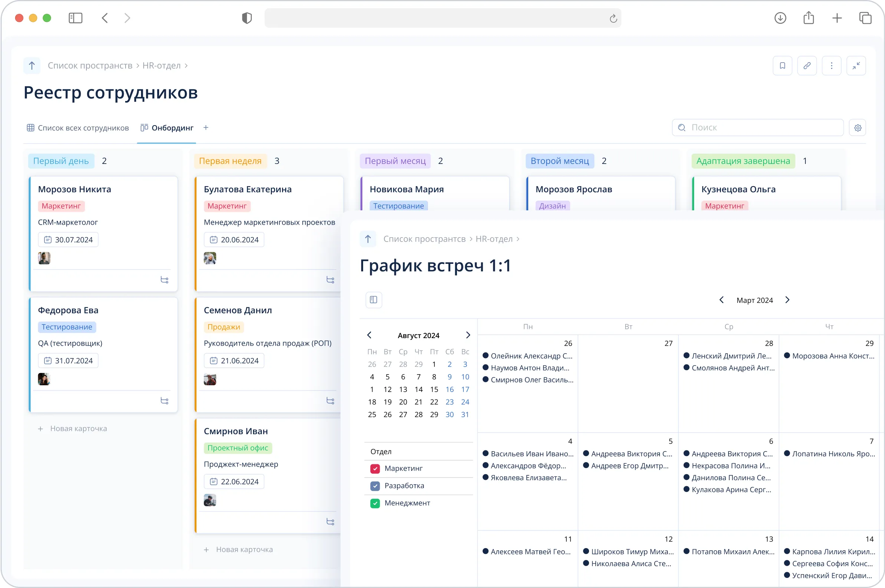
Task: Open Семенов Данил avatar thumbnail
Action: tap(210, 379)
